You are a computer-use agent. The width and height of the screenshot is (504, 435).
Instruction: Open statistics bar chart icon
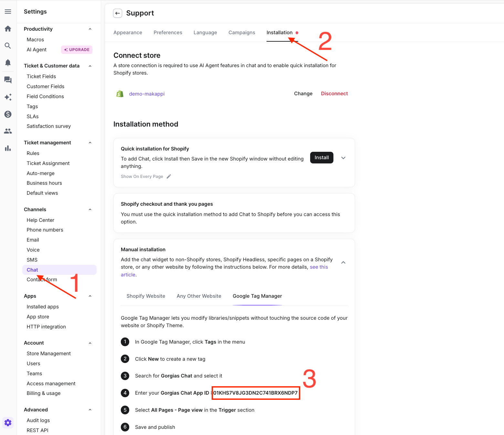(8, 148)
